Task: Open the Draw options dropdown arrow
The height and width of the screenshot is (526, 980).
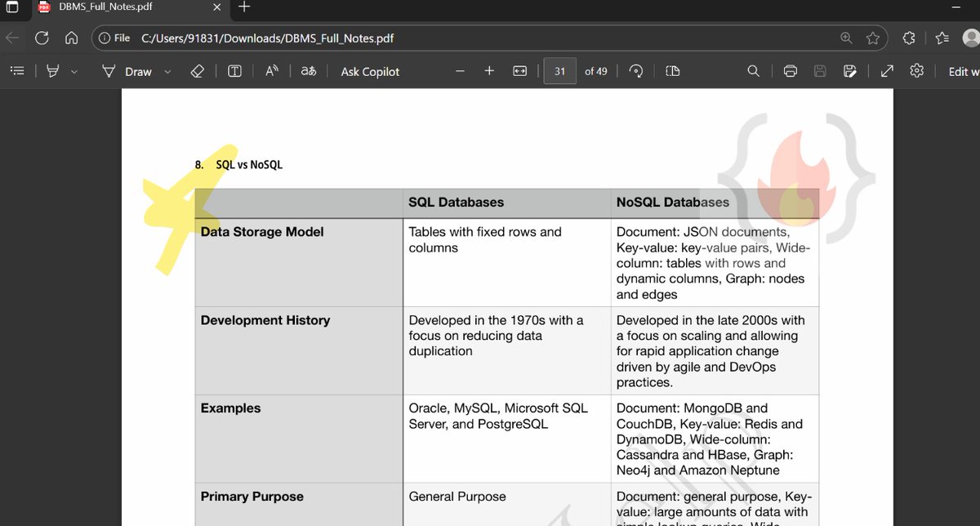Action: point(167,72)
